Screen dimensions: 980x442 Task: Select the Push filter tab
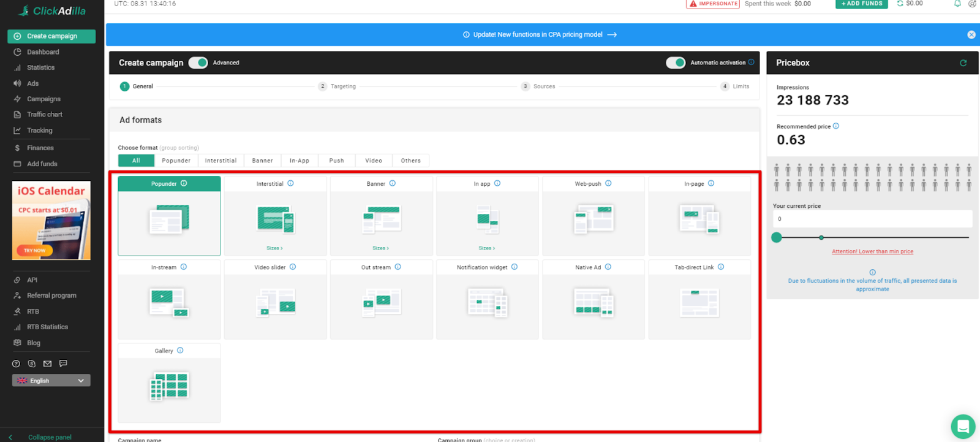337,161
